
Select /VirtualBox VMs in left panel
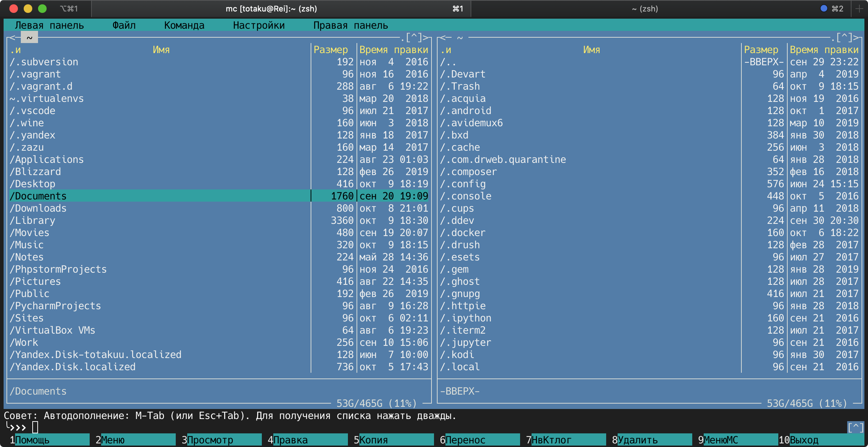pos(219,330)
